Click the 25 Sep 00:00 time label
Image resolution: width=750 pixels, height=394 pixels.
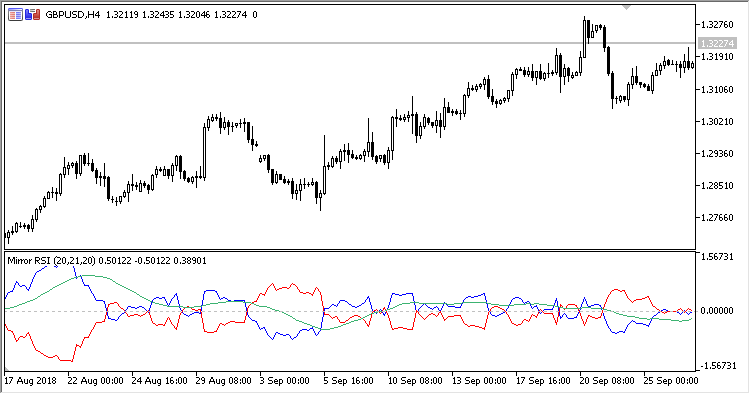[x=671, y=381]
